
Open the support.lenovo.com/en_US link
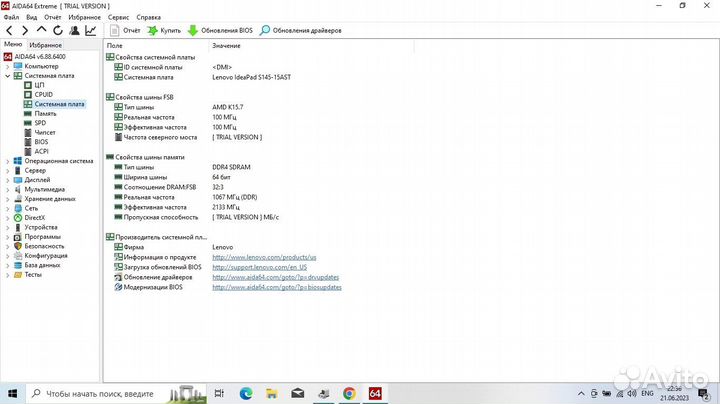(x=259, y=267)
